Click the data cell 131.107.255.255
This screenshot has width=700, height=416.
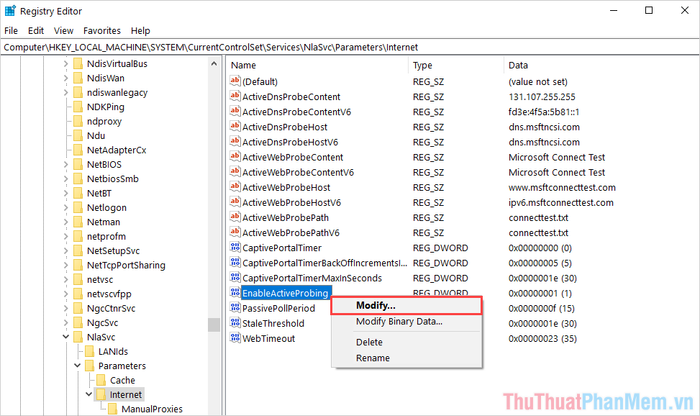pyautogui.click(x=542, y=96)
